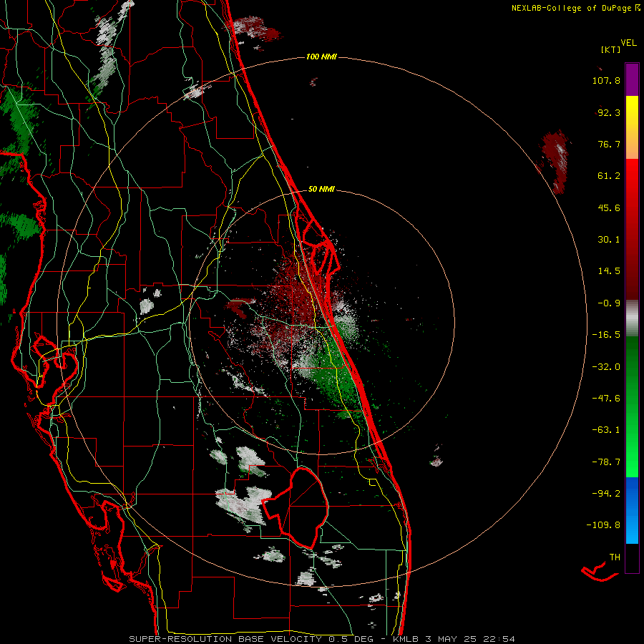The width and height of the screenshot is (644, 644).
Task: Select the -47.6 scale value
Action: [606, 399]
